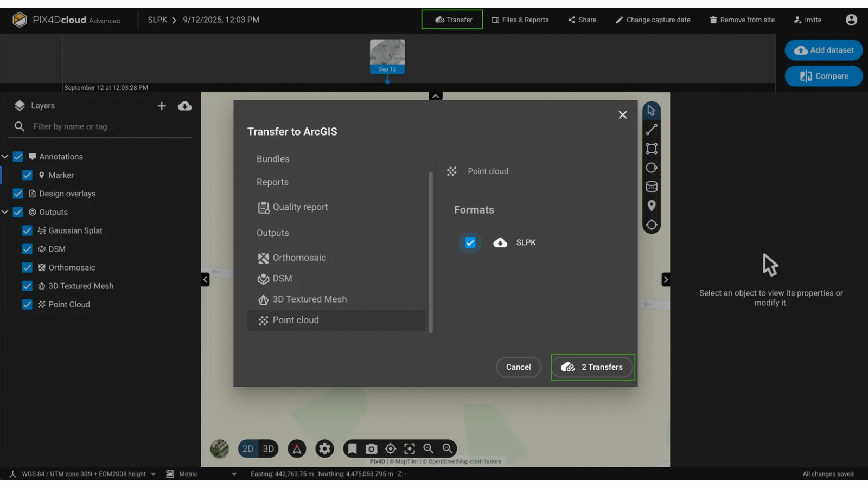
Task: Toggle Point Cloud layer checkbox
Action: click(x=27, y=304)
